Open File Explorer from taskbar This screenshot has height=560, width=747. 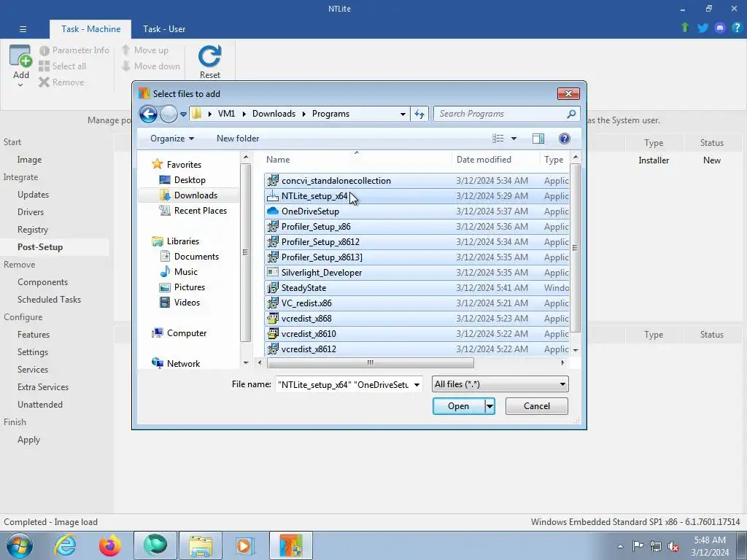[201, 545]
